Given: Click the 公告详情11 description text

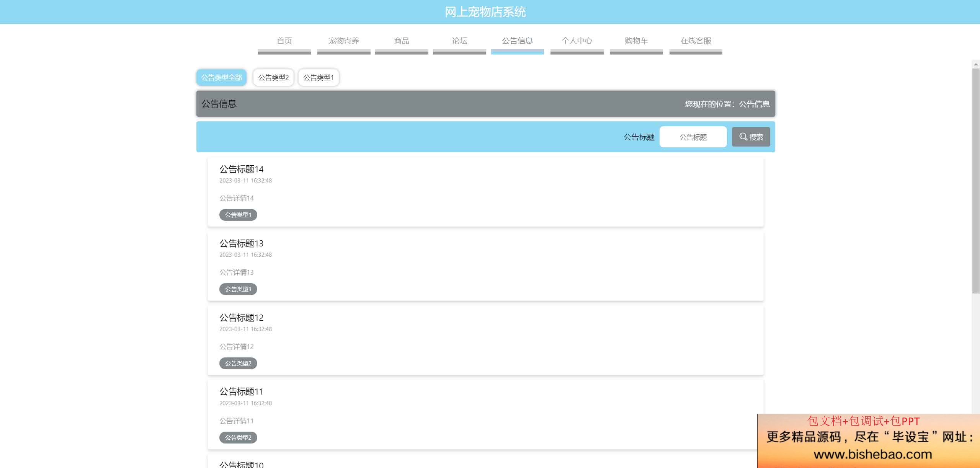Looking at the screenshot, I should pos(237,421).
